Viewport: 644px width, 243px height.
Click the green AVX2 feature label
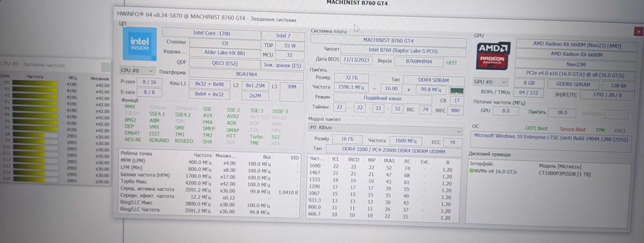coord(232,116)
